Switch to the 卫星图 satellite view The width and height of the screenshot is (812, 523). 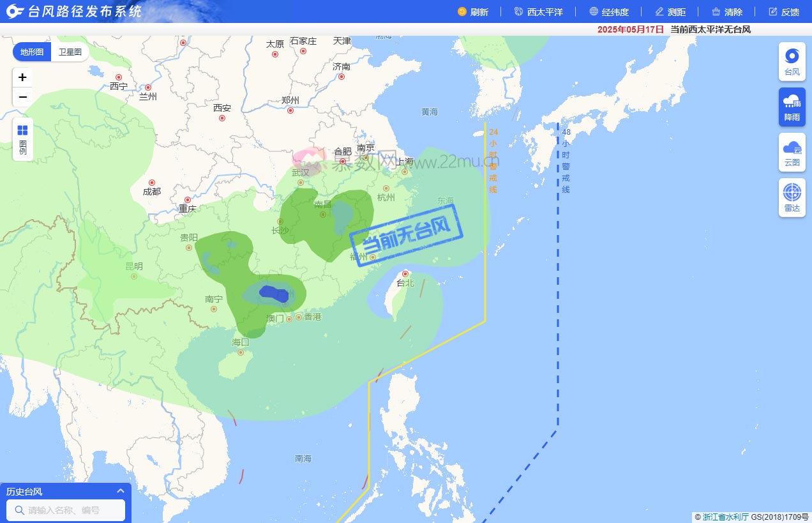(70, 52)
